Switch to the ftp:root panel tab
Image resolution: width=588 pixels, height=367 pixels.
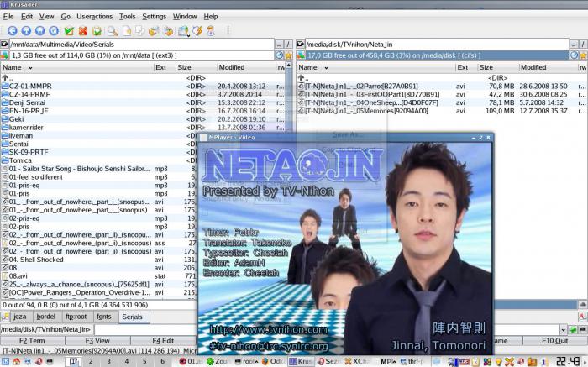pos(76,317)
